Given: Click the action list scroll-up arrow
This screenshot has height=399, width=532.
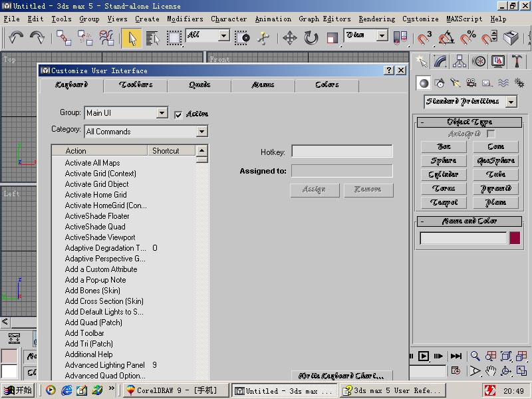Looking at the screenshot, I should (202, 150).
